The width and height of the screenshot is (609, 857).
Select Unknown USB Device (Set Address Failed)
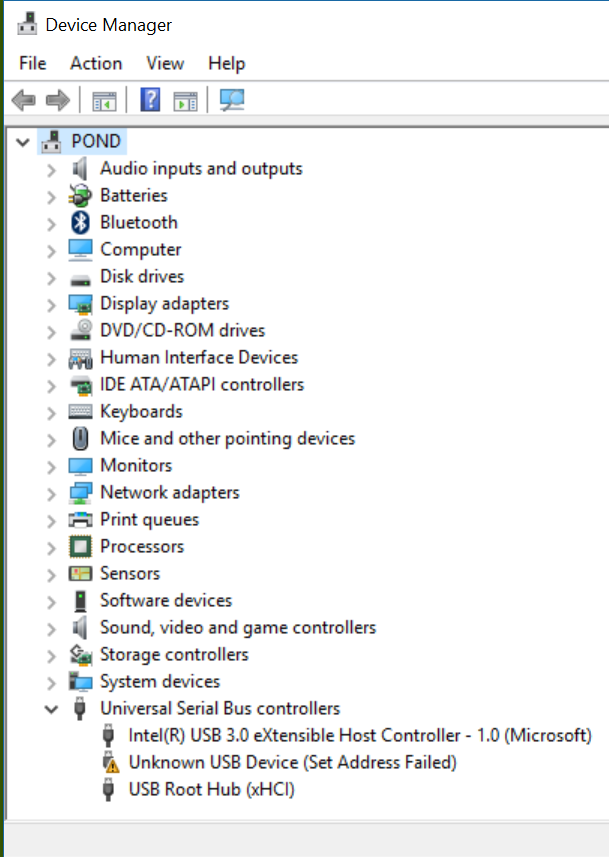coord(292,762)
